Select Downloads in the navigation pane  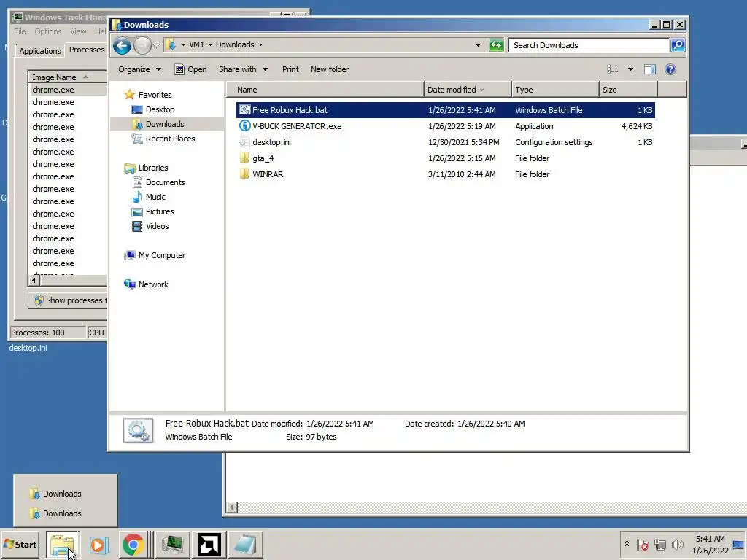click(165, 124)
